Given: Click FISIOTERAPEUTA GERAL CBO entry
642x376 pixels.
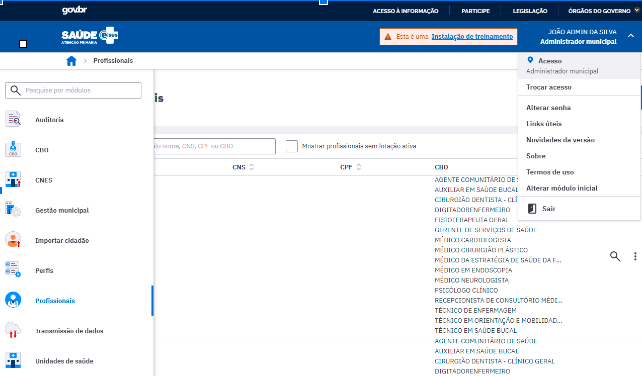Looking at the screenshot, I should tap(471, 220).
